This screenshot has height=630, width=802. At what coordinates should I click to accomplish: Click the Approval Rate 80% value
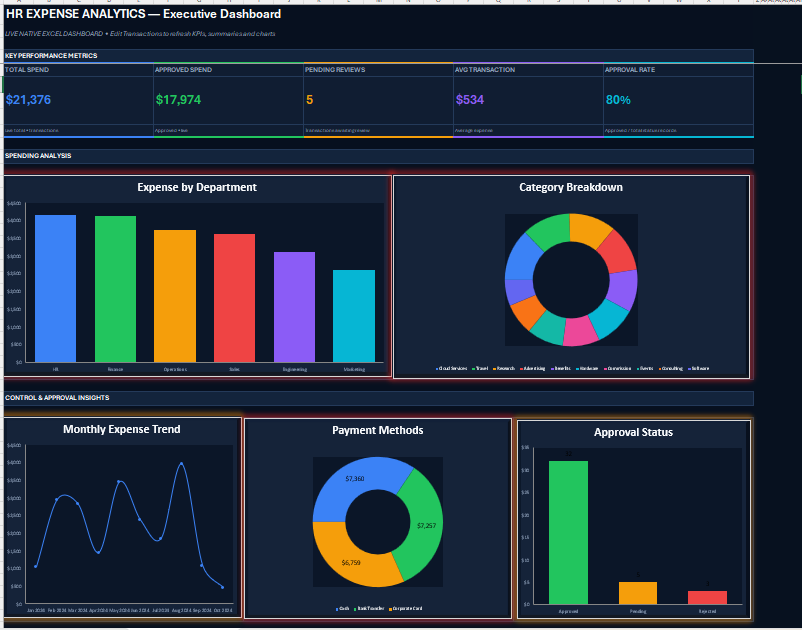[x=618, y=100]
